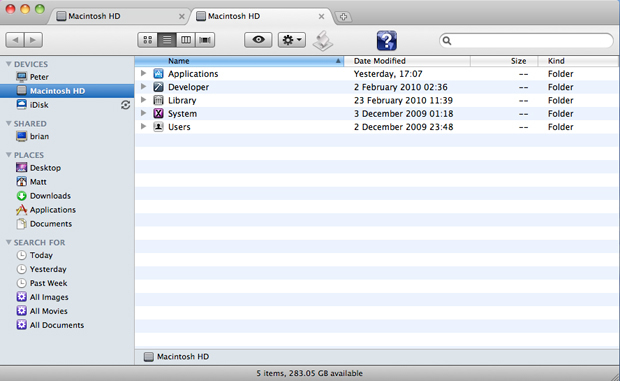Switch to icon view
The width and height of the screenshot is (620, 381).
coord(147,40)
